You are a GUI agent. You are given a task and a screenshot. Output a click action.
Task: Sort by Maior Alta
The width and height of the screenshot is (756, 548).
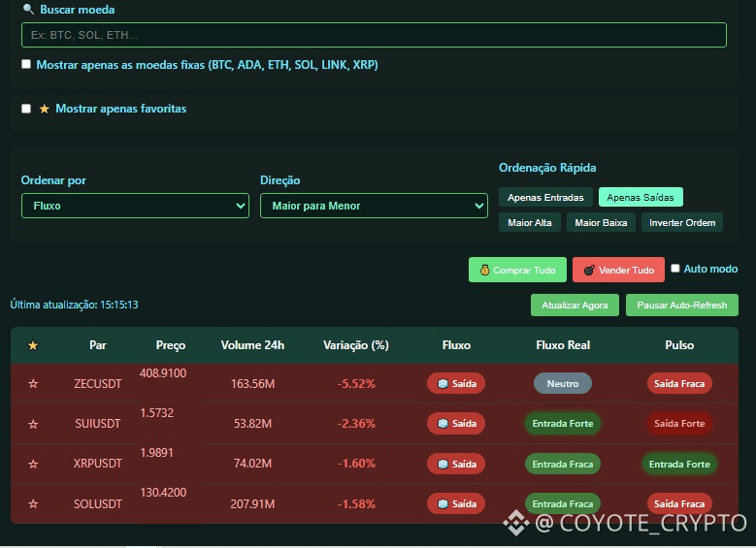[x=529, y=223]
